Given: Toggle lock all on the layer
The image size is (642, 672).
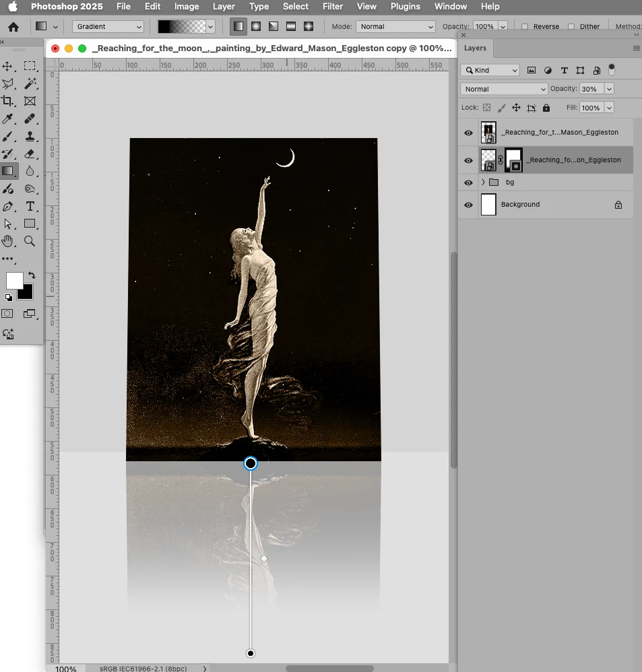Looking at the screenshot, I should click(546, 108).
